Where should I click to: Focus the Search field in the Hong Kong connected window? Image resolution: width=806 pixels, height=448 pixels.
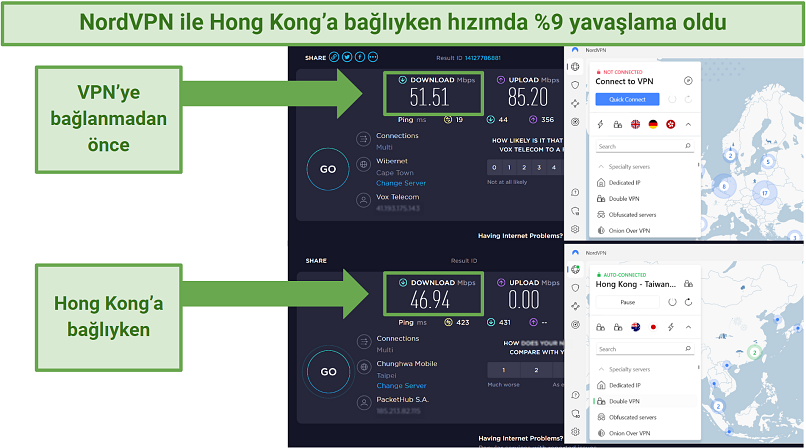point(645,349)
